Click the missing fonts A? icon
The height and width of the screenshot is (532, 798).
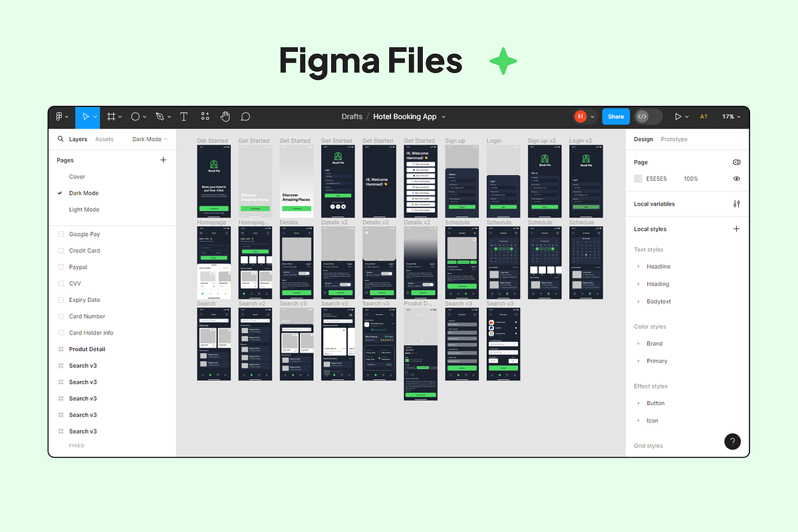pyautogui.click(x=704, y=116)
